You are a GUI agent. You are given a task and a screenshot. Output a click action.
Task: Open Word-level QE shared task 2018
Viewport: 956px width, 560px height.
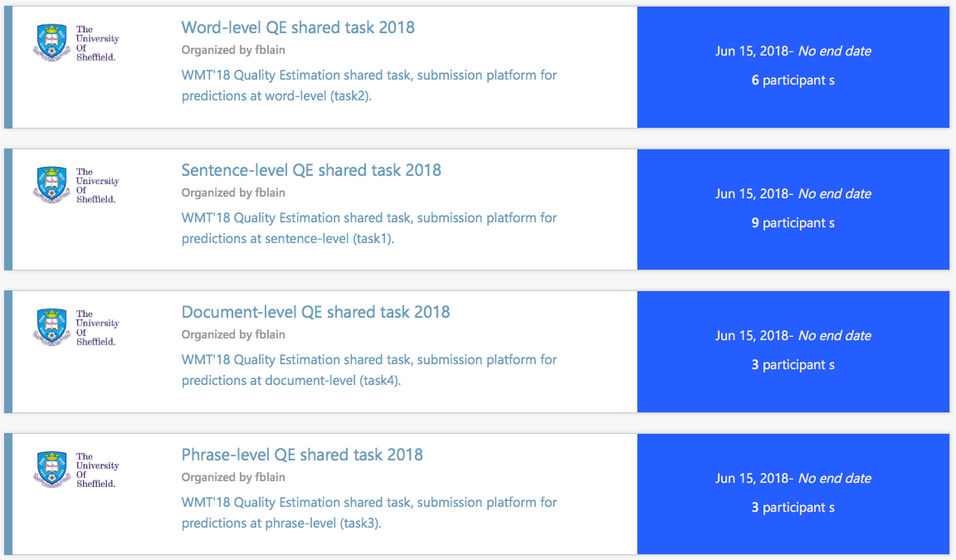[x=298, y=27]
